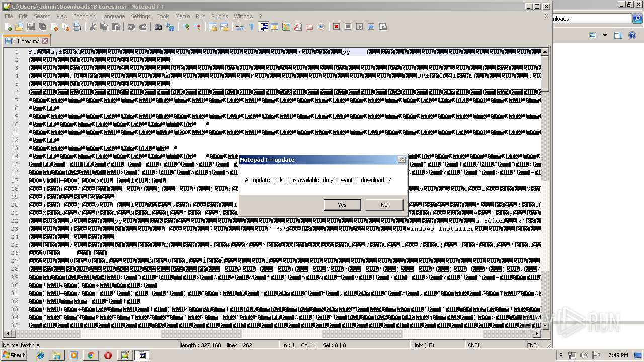The width and height of the screenshot is (644, 362).
Task: Click the Replace toolbar icon
Action: [170, 27]
